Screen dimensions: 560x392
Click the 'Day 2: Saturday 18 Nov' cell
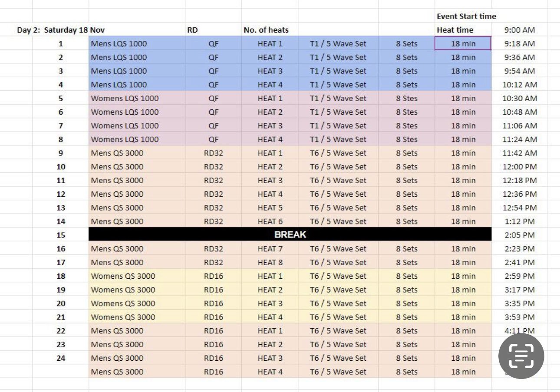tap(61, 30)
